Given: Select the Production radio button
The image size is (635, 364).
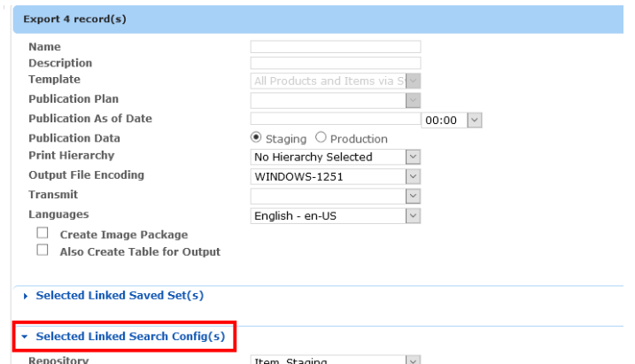Looking at the screenshot, I should (x=321, y=137).
